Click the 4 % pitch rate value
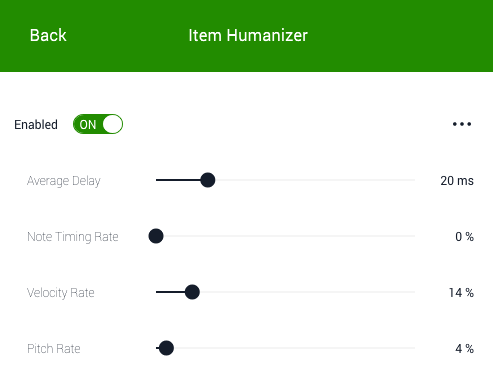 (x=464, y=349)
